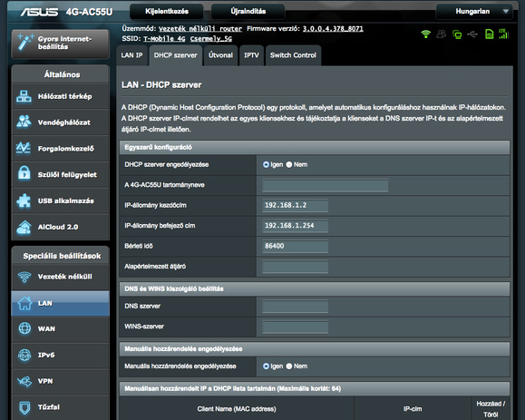Open the Forgalomkezelő traffic manager
This screenshot has width=525, height=420.
pos(60,149)
